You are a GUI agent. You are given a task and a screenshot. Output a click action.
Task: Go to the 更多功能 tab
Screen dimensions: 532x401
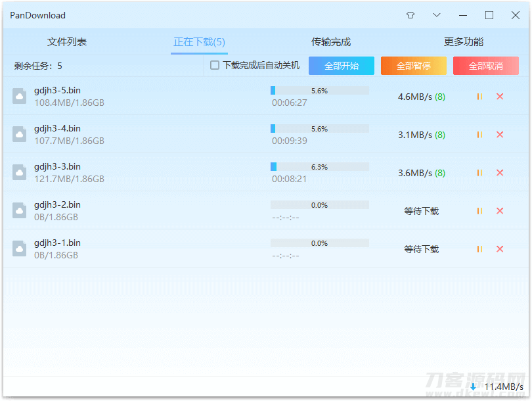[x=464, y=42]
